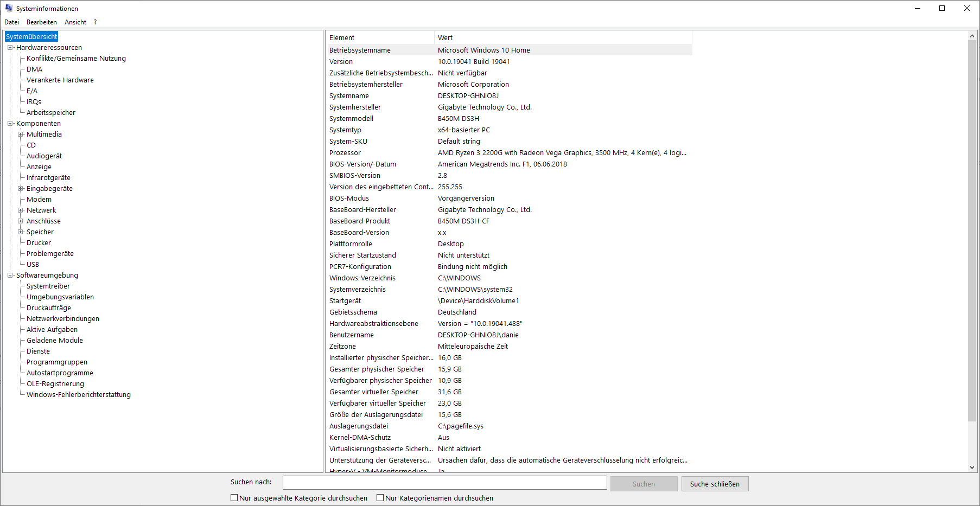Image resolution: width=980 pixels, height=506 pixels.
Task: Select Audiogerät tree item
Action: 44,156
